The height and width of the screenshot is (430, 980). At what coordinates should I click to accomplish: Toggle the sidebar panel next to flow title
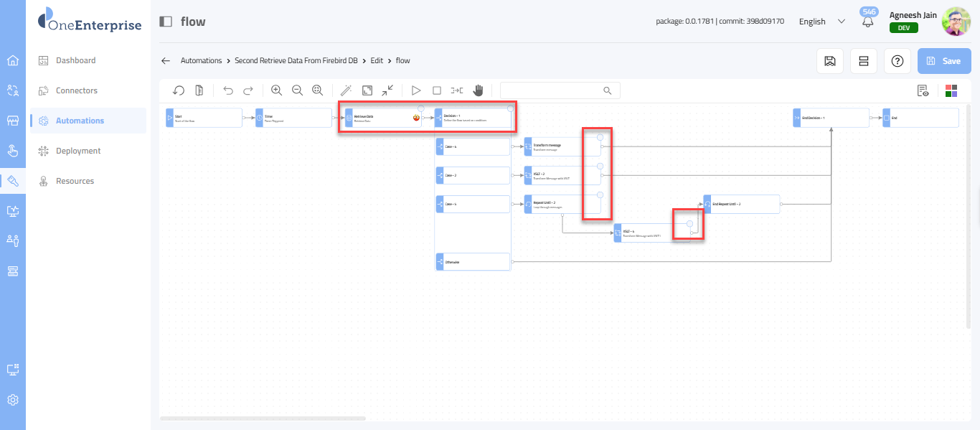[166, 22]
